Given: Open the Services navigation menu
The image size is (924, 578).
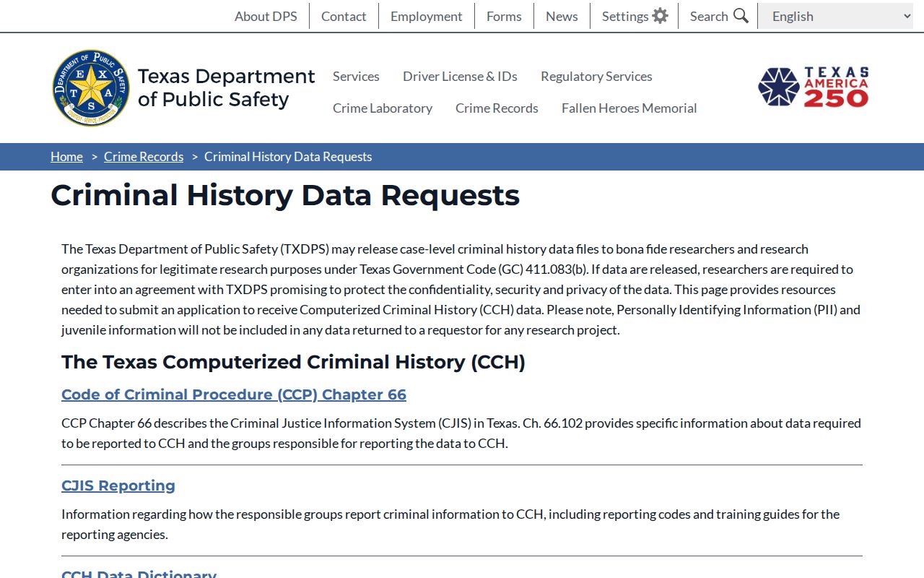Looking at the screenshot, I should coord(356,76).
